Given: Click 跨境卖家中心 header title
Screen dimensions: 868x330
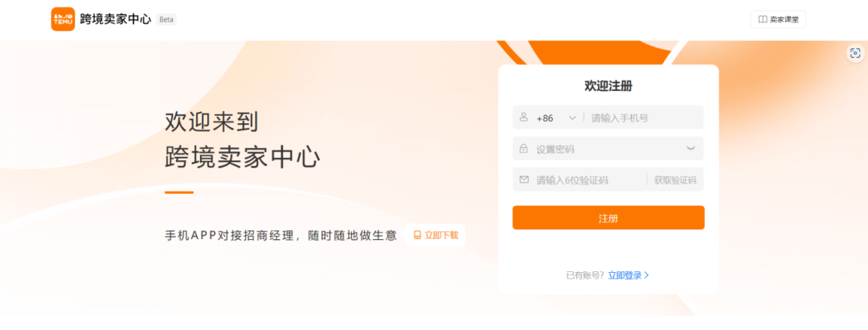Looking at the screenshot, I should (115, 19).
